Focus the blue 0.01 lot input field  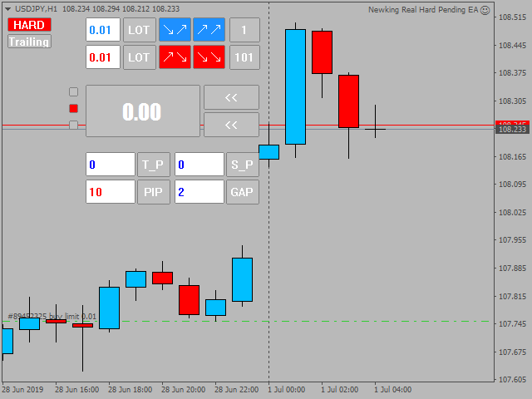click(x=103, y=30)
